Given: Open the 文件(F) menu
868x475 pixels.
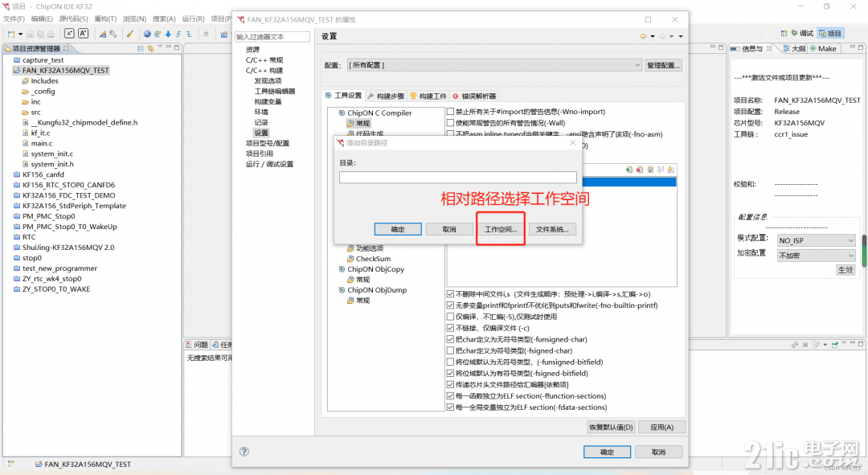Looking at the screenshot, I should click(14, 18).
